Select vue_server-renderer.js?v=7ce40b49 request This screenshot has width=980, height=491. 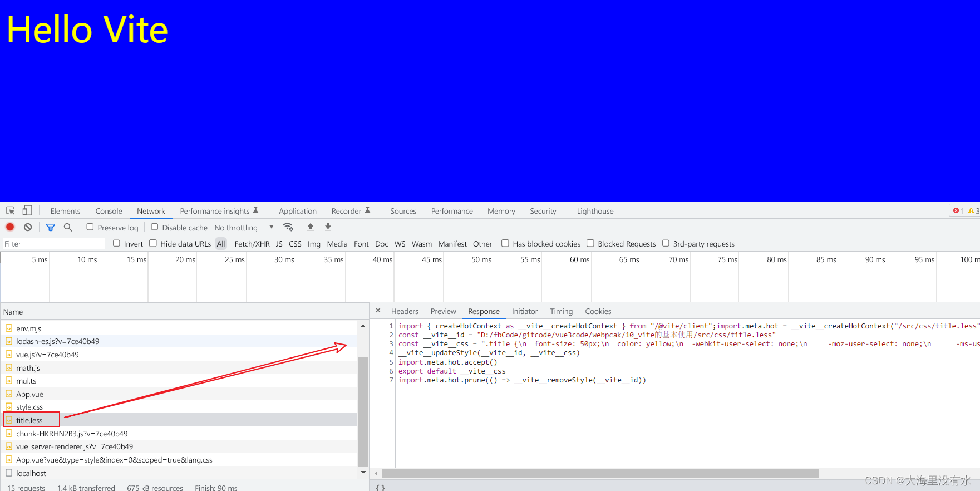pyautogui.click(x=179, y=446)
